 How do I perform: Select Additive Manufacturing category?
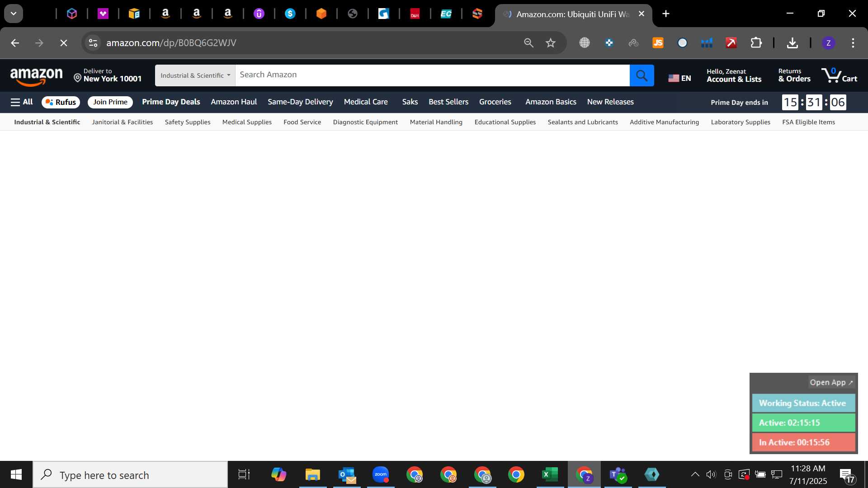click(664, 122)
